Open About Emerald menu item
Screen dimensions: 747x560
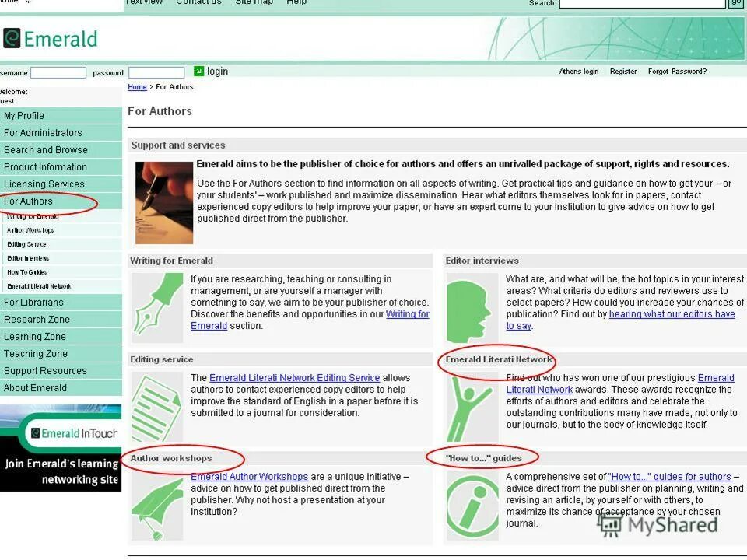61,388
